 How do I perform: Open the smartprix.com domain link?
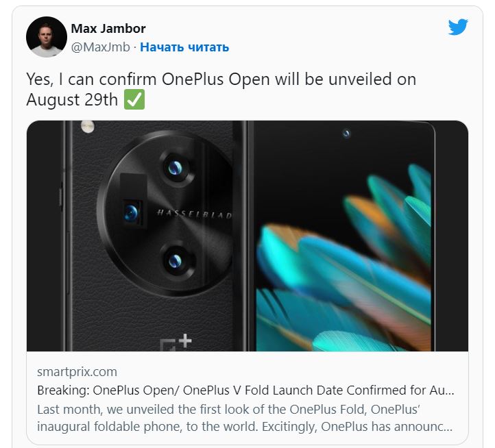(77, 372)
